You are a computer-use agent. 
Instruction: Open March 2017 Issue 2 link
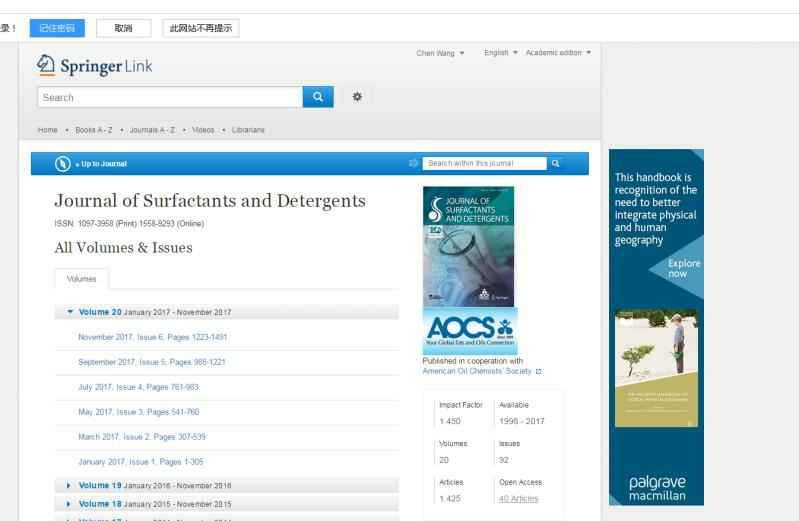click(x=142, y=437)
